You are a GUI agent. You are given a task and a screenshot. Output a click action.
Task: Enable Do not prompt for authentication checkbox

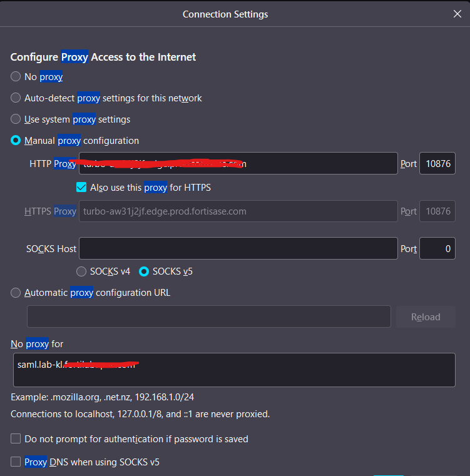[16, 439]
